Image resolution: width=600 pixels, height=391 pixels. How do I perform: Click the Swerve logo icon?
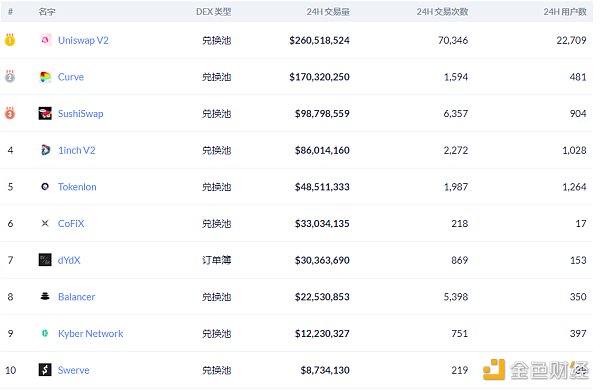point(45,370)
